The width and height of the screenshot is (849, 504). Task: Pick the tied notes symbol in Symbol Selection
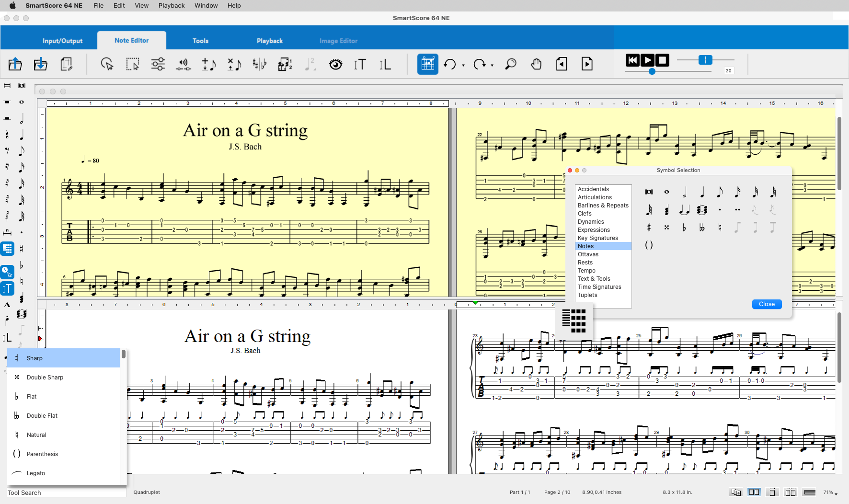pos(684,210)
